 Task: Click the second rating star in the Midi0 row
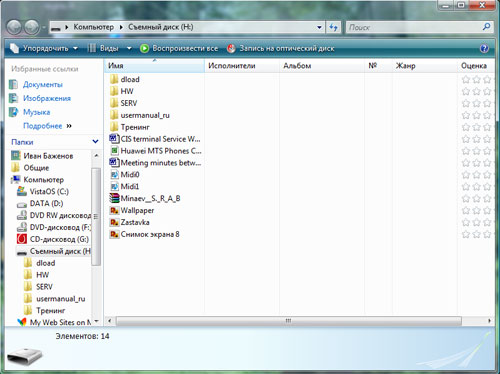(x=477, y=175)
